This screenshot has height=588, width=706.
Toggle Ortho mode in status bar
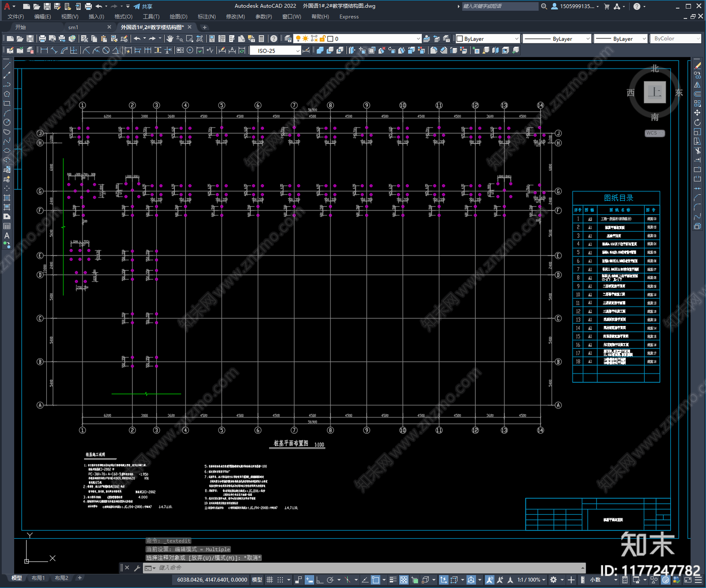coord(319,580)
